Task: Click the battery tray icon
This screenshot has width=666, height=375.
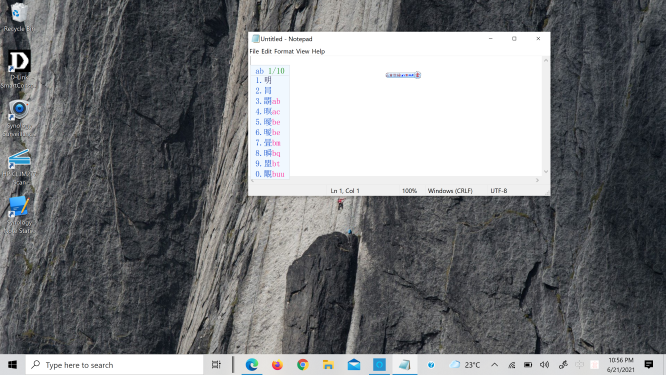Action: pyautogui.click(x=528, y=365)
